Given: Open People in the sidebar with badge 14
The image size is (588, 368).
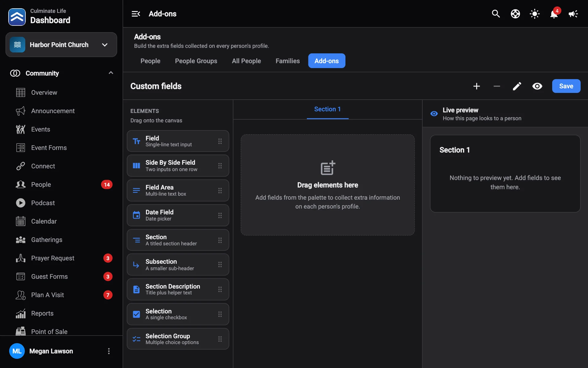Looking at the screenshot, I should coord(61,185).
